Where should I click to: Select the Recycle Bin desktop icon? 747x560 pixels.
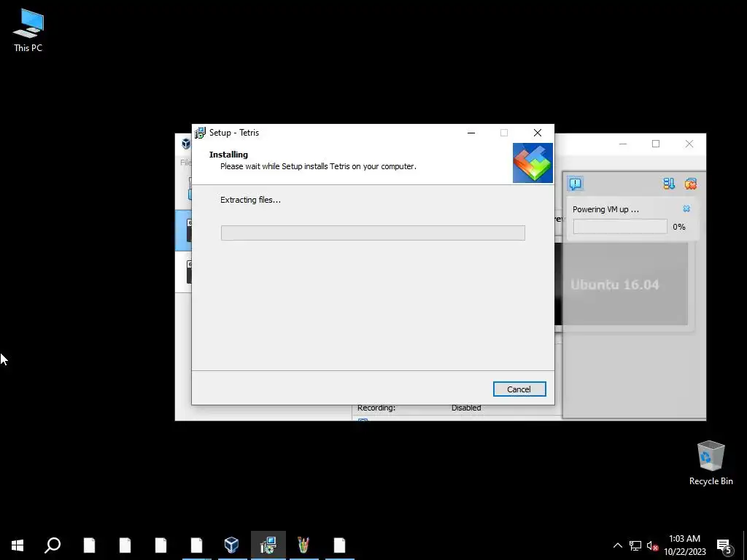click(x=711, y=463)
